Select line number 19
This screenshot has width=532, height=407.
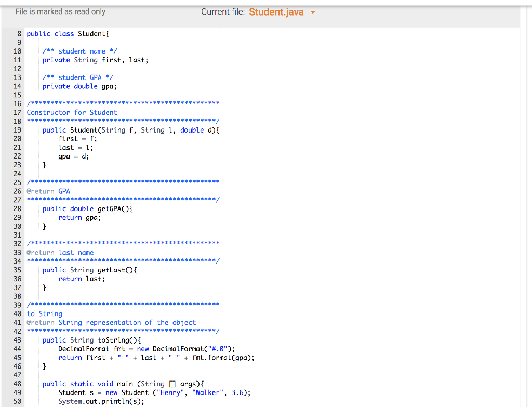[x=18, y=130]
